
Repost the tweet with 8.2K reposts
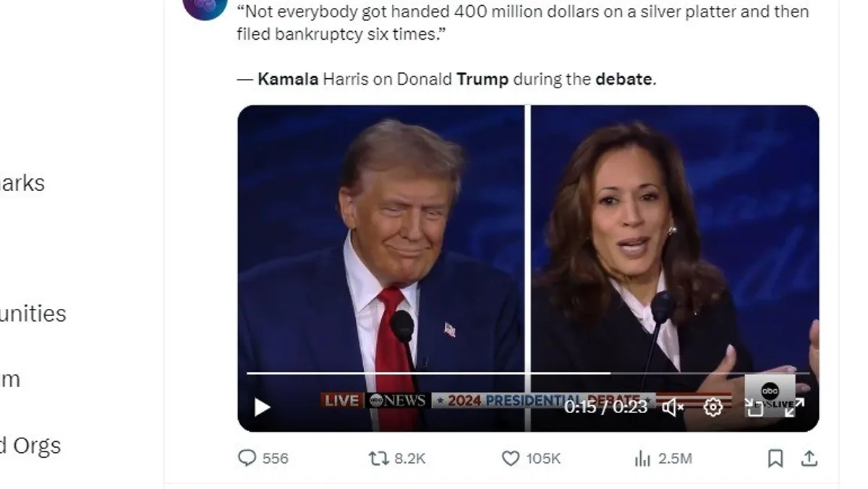(397, 458)
